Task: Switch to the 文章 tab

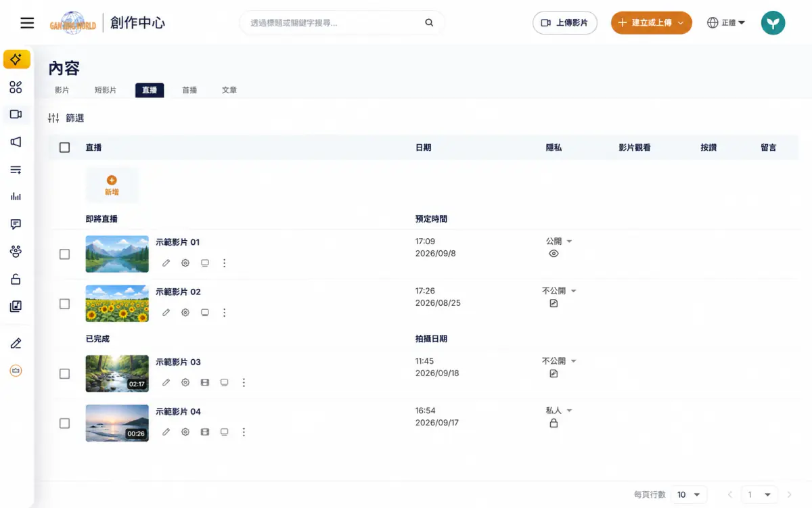Action: click(x=229, y=90)
